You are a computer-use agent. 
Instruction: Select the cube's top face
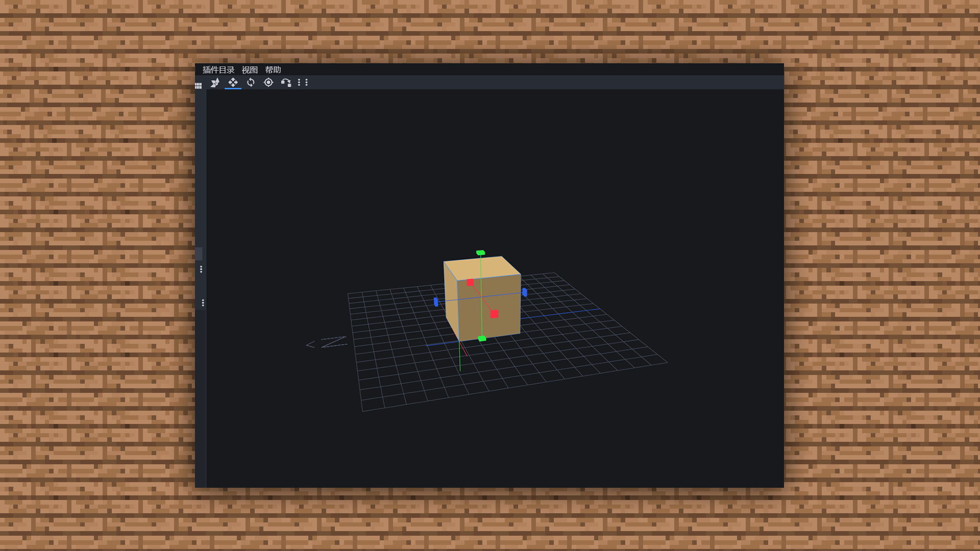coord(482,268)
